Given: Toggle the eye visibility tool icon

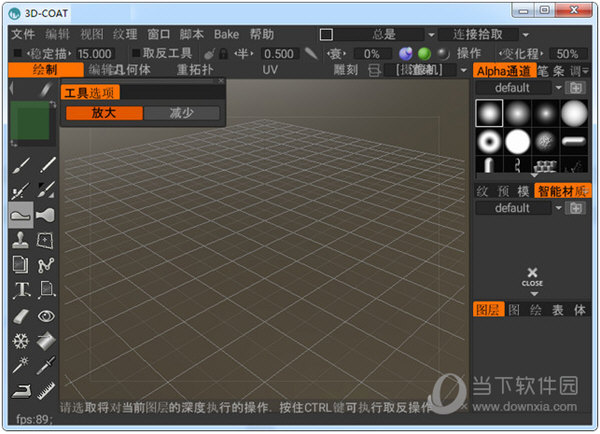Looking at the screenshot, I should 45,316.
